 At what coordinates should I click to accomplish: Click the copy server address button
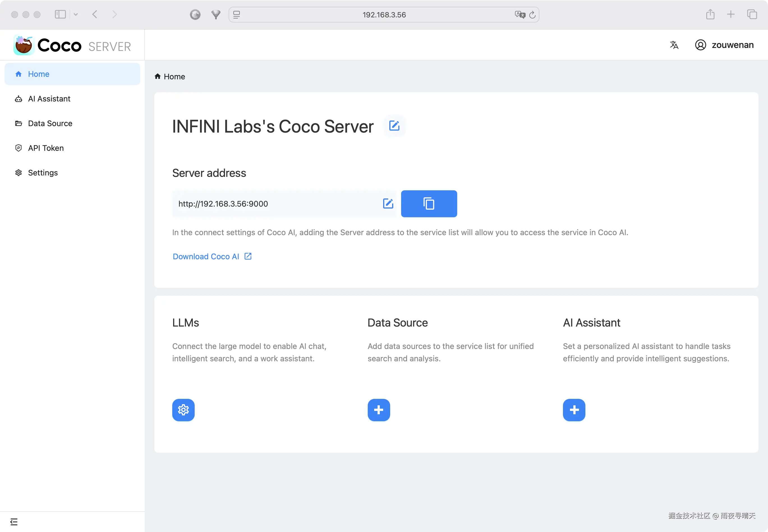tap(429, 204)
